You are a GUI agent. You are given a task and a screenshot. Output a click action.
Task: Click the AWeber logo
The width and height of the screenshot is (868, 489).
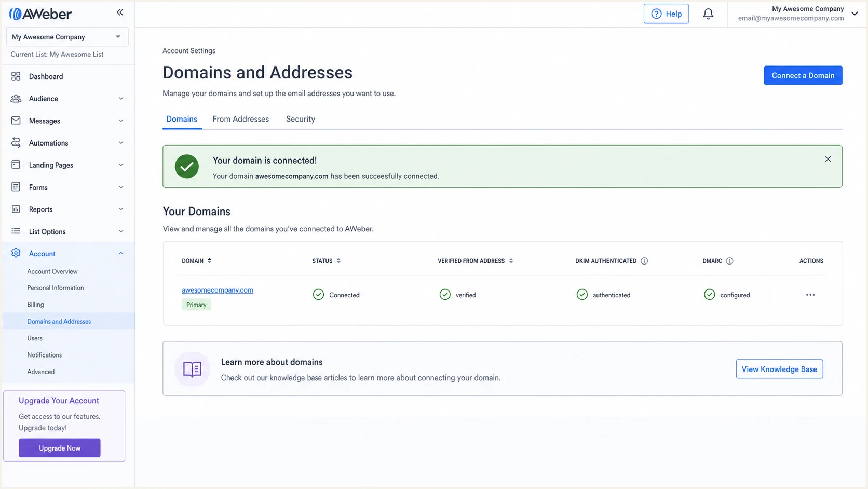click(x=40, y=14)
